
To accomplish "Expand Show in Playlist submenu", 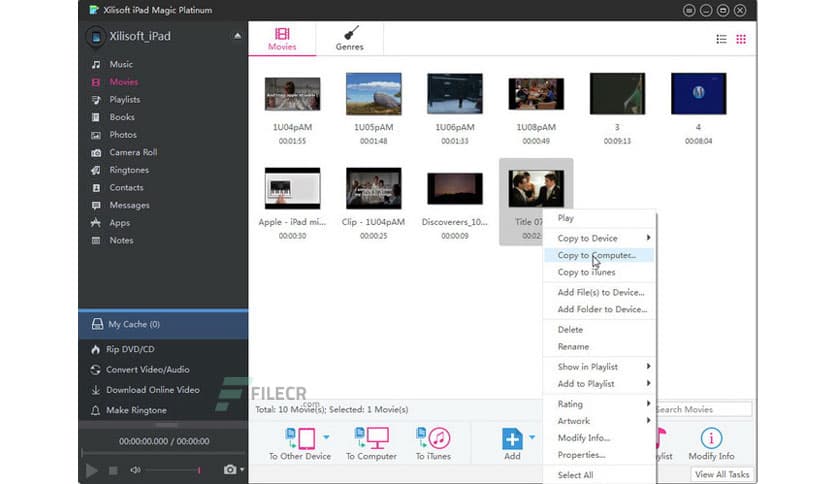I will click(648, 366).
